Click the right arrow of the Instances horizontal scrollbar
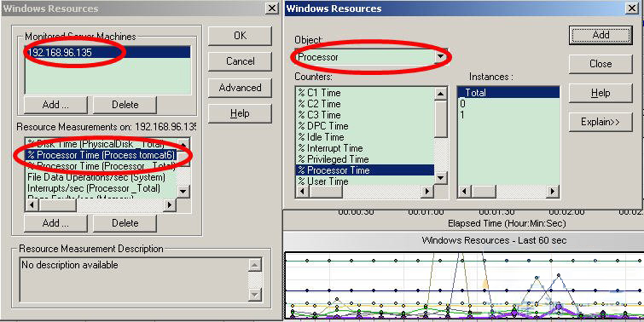Viewport: 644px width, 322px height. tap(553, 191)
